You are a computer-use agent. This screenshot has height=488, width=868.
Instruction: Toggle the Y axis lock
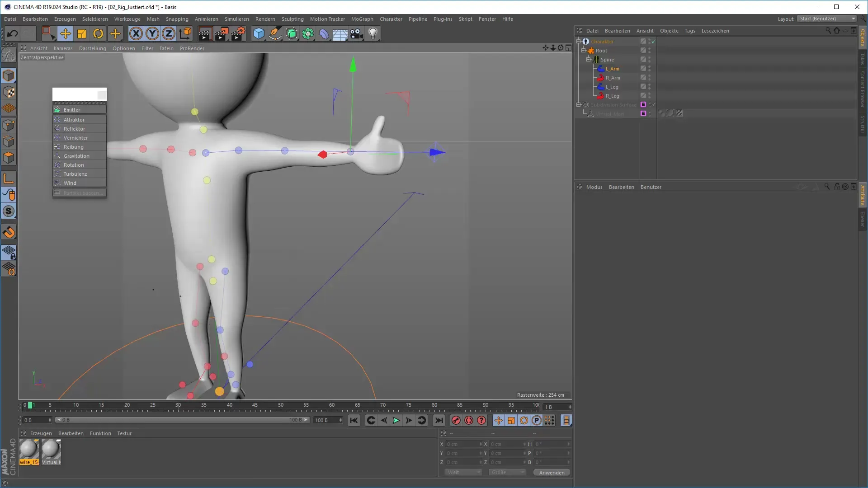click(152, 33)
